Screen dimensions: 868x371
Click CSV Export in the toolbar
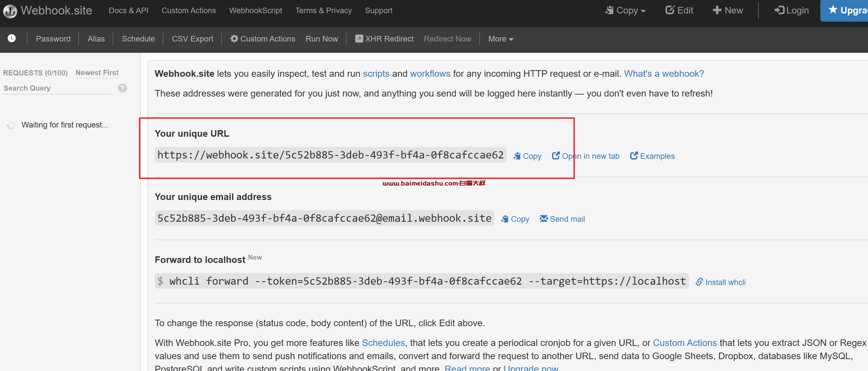[193, 39]
